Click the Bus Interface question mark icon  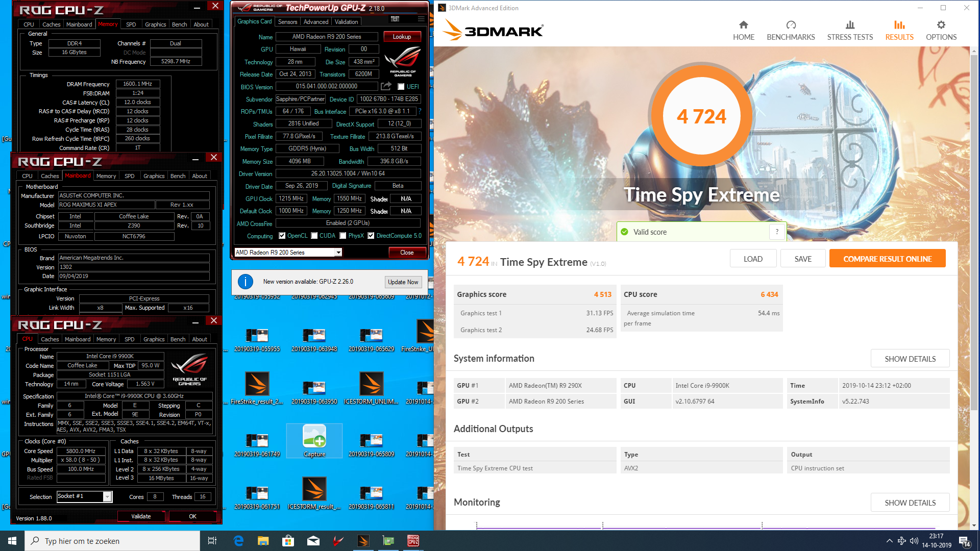coord(420,111)
